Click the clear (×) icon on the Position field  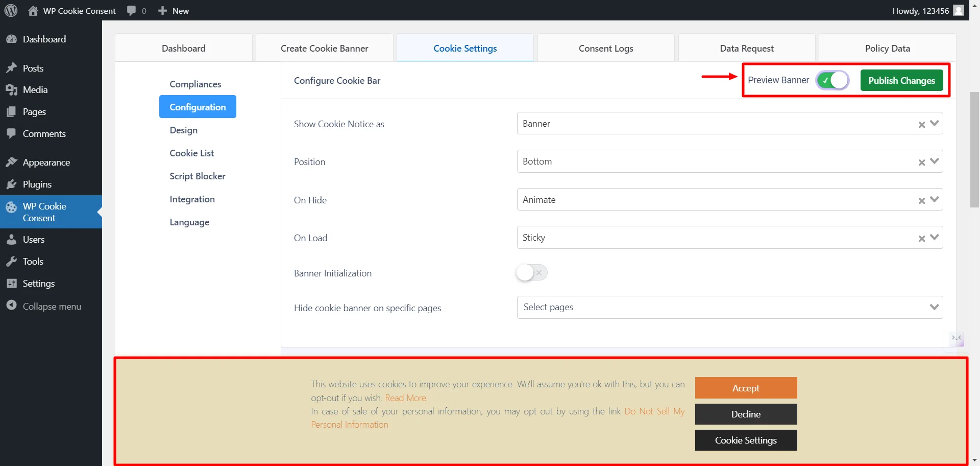[x=922, y=162]
